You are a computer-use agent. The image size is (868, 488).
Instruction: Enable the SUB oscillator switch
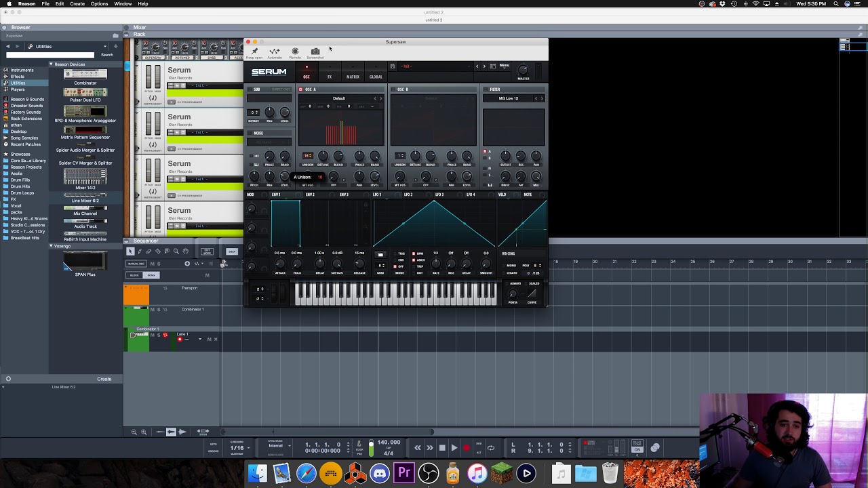249,89
